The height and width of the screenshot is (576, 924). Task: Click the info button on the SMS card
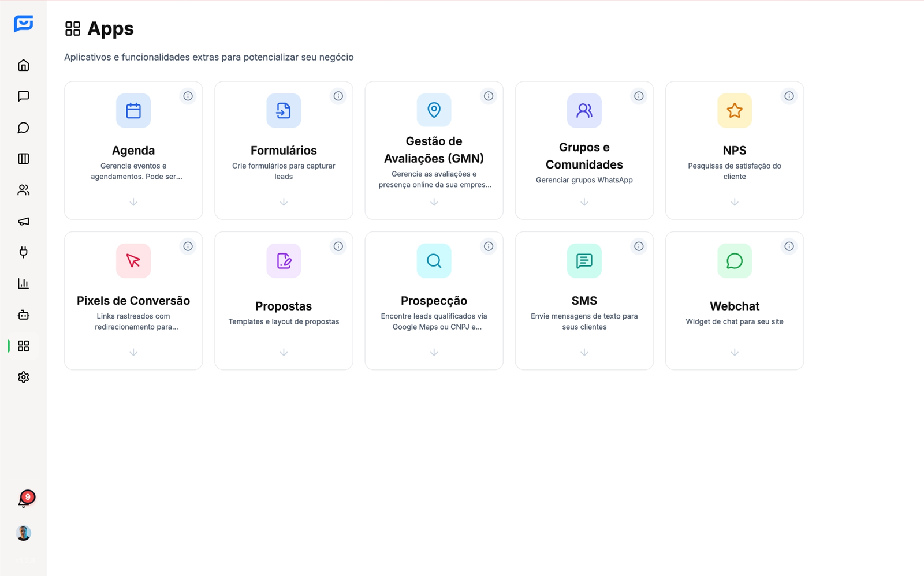[x=639, y=246]
